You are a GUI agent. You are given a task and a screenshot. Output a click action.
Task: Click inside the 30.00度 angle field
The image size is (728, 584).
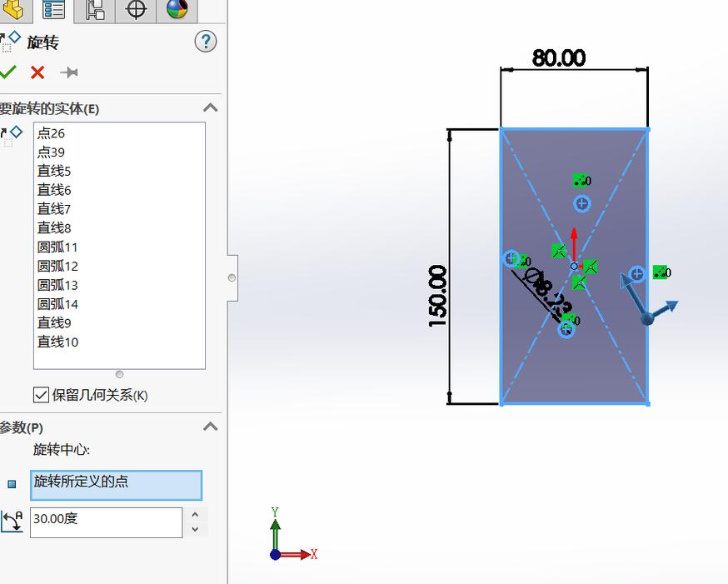click(100, 522)
